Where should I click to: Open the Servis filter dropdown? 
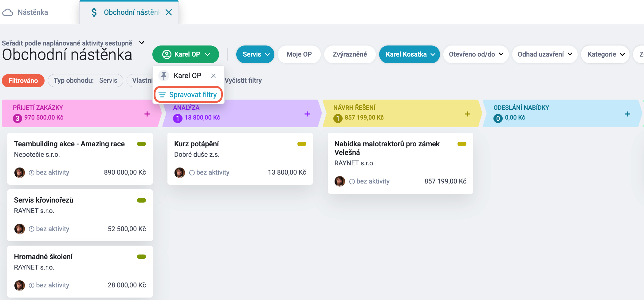pos(255,54)
